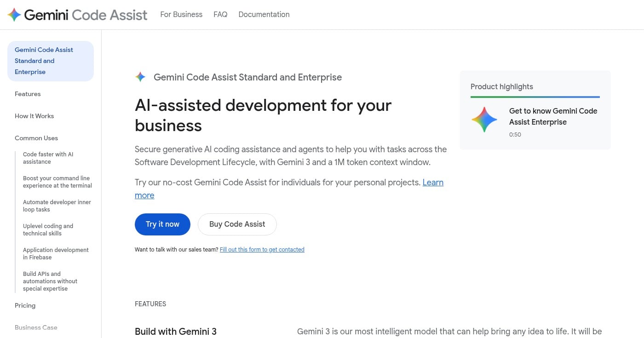Select Gemini Code Assist Standard and Enterprise sidebar item
This screenshot has height=338, width=644.
pos(51,61)
